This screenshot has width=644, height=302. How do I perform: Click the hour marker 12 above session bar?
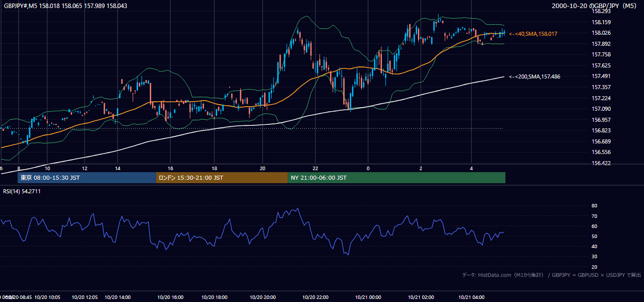(85, 168)
